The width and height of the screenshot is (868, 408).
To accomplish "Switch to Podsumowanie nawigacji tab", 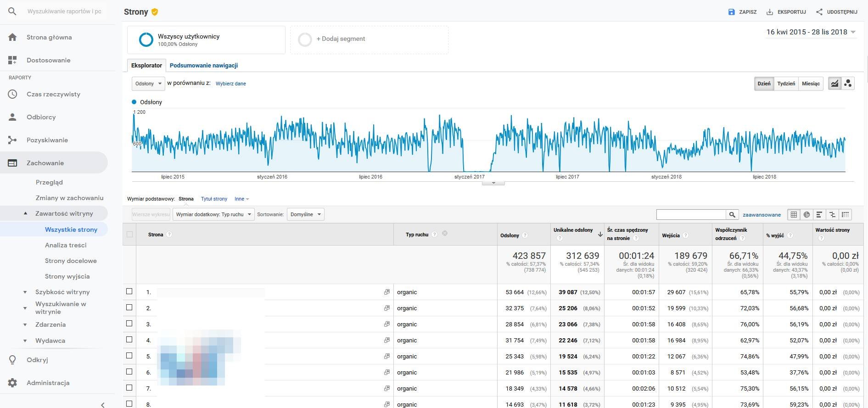I will pos(203,65).
